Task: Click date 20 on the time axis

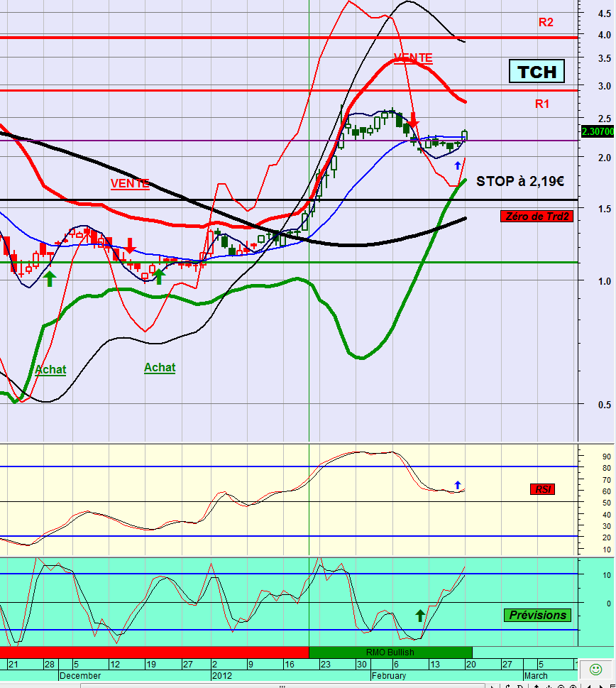Action: click(471, 665)
